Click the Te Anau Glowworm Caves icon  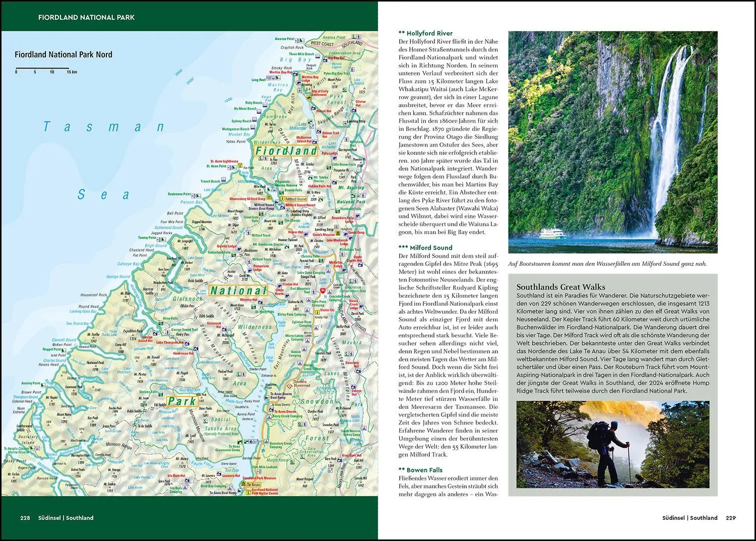click(x=239, y=441)
